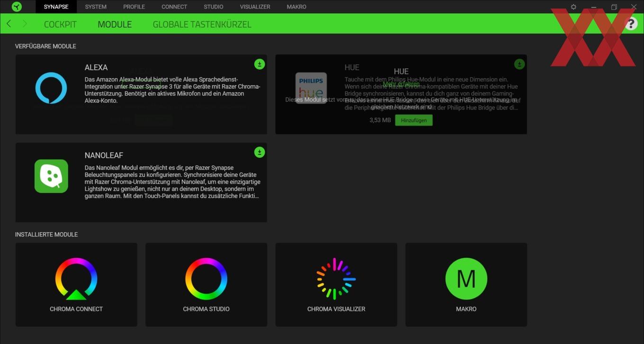
Task: Click the Nanoleaf module description text
Action: click(x=172, y=182)
